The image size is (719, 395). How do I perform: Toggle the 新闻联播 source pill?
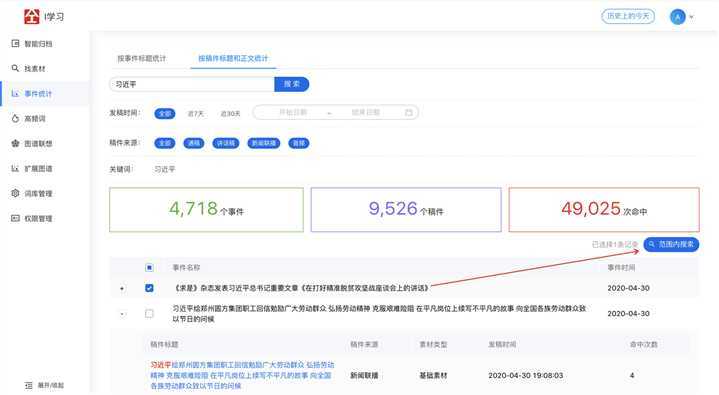click(264, 143)
